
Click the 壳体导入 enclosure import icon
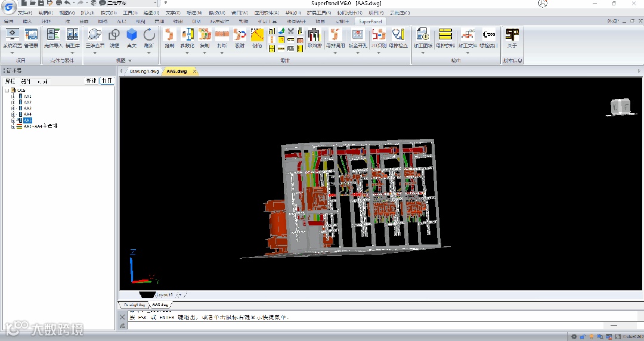[53, 38]
